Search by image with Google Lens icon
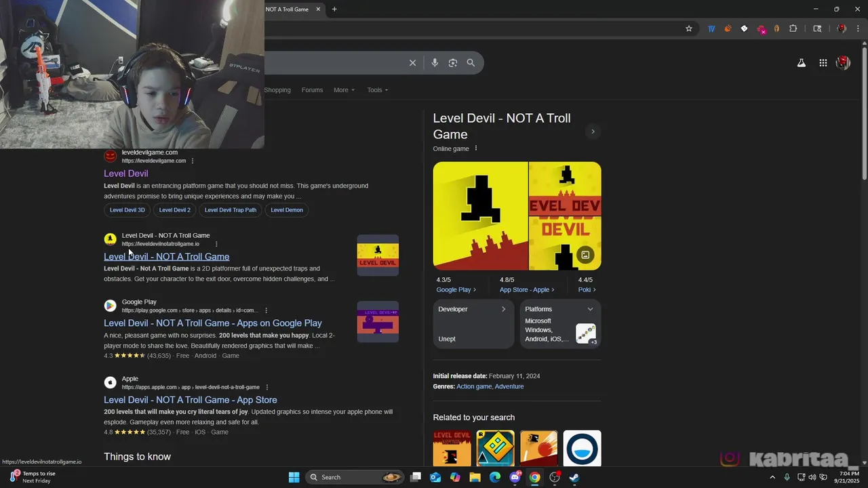This screenshot has height=488, width=868. [453, 62]
